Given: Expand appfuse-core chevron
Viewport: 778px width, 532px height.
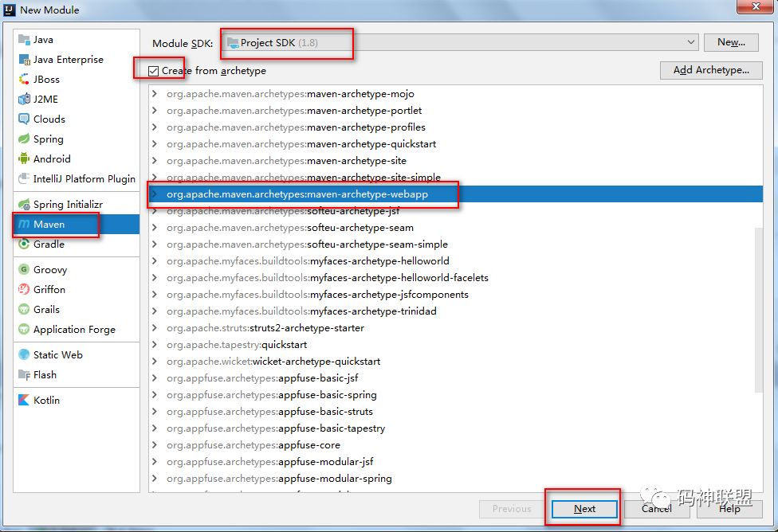Looking at the screenshot, I should pos(155,444).
